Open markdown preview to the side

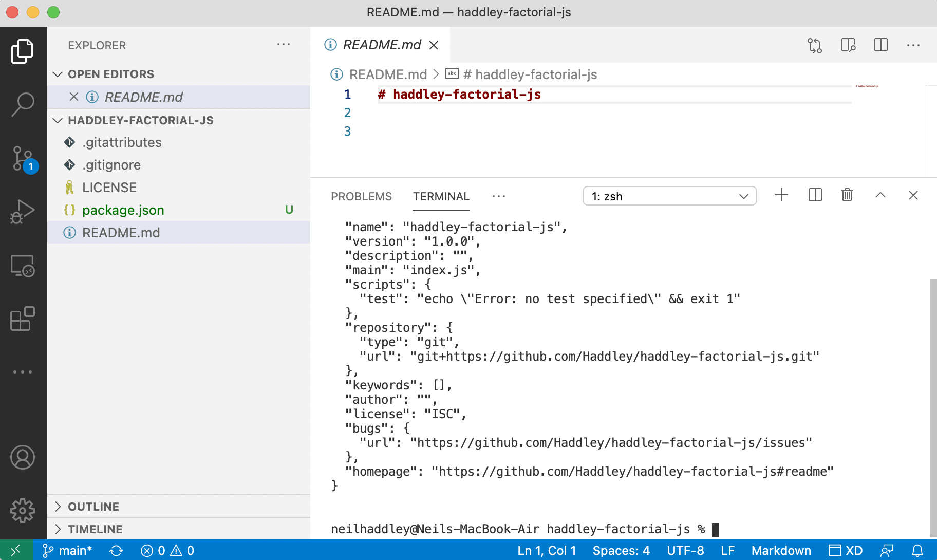[848, 45]
